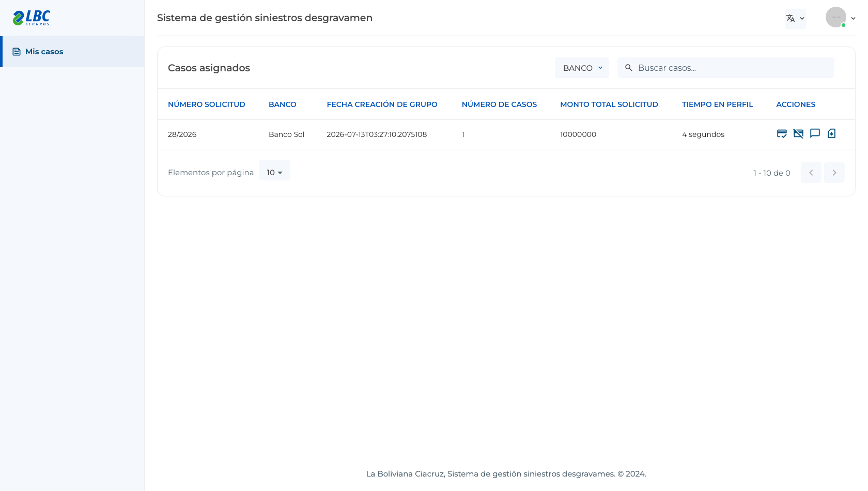Click the crossed-out card reject icon
The width and height of the screenshot is (868, 491).
(x=798, y=134)
